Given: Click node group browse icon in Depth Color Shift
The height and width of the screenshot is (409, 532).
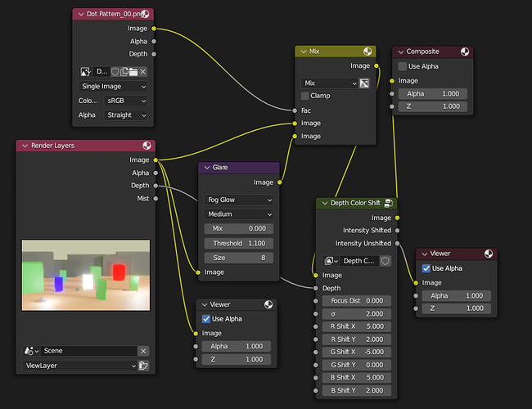Looking at the screenshot, I should 331,261.
